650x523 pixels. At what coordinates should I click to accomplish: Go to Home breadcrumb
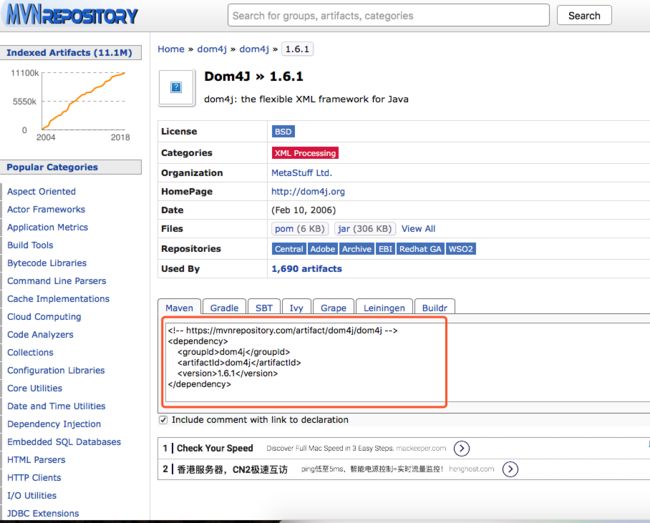171,49
